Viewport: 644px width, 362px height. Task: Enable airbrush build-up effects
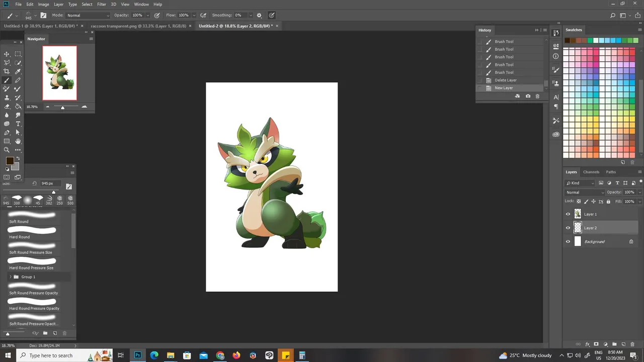203,16
